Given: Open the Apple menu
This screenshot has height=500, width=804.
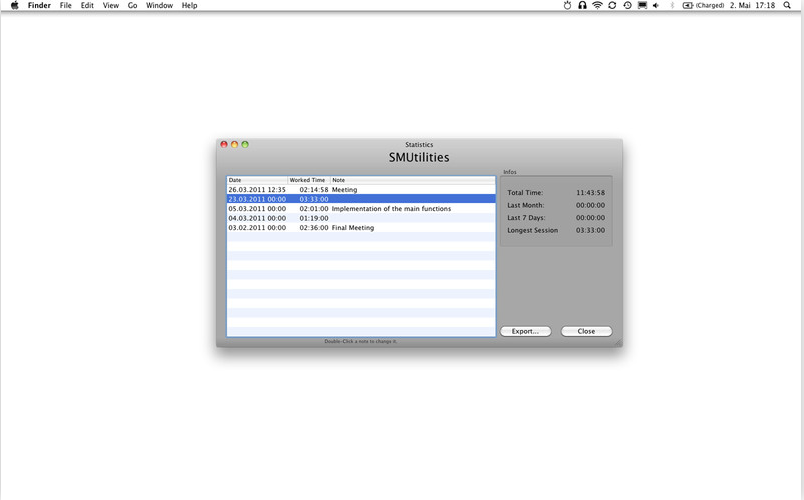Looking at the screenshot, I should tap(14, 5).
